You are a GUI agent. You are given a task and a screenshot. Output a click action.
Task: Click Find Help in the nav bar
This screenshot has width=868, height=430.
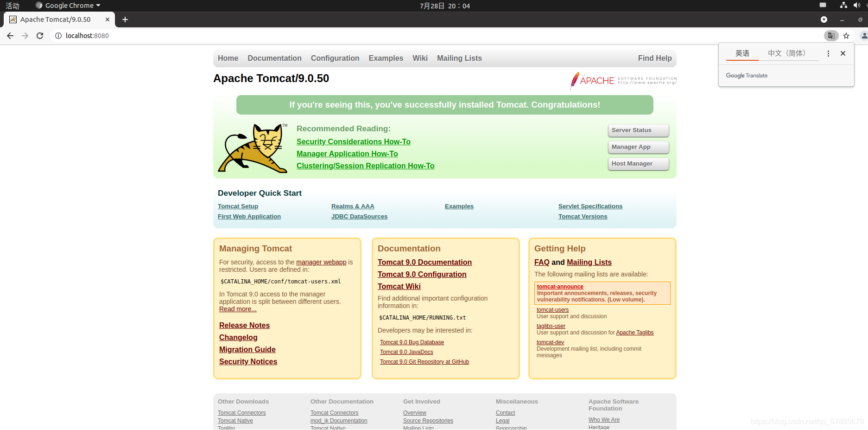tap(655, 58)
